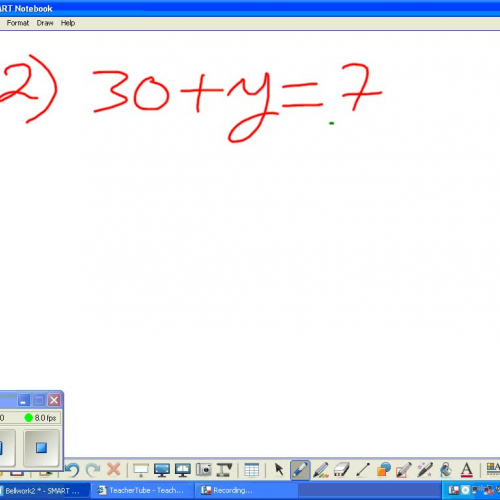Select the Shape Recognition Pen tool
500x500 pixels.
click(404, 470)
